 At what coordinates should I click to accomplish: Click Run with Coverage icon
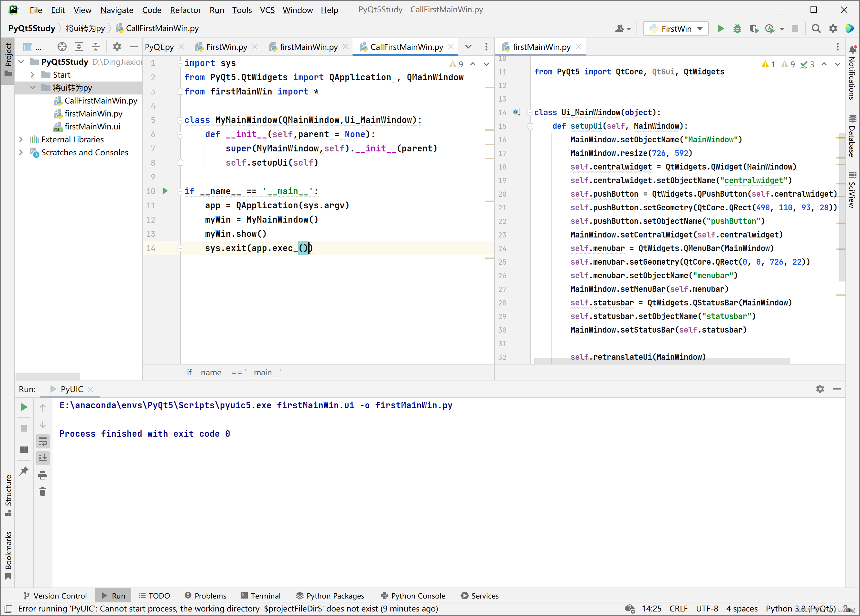tap(754, 29)
